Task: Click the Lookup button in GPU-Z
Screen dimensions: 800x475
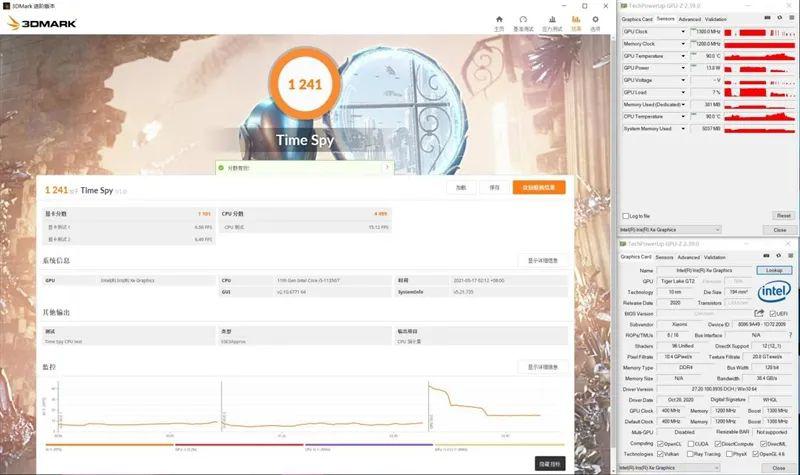Action: (x=774, y=270)
